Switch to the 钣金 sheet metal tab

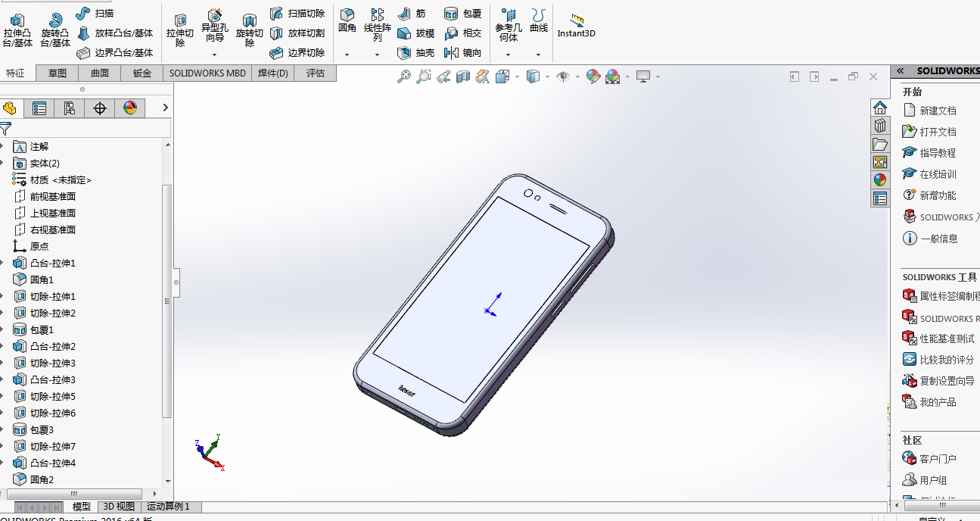click(142, 73)
